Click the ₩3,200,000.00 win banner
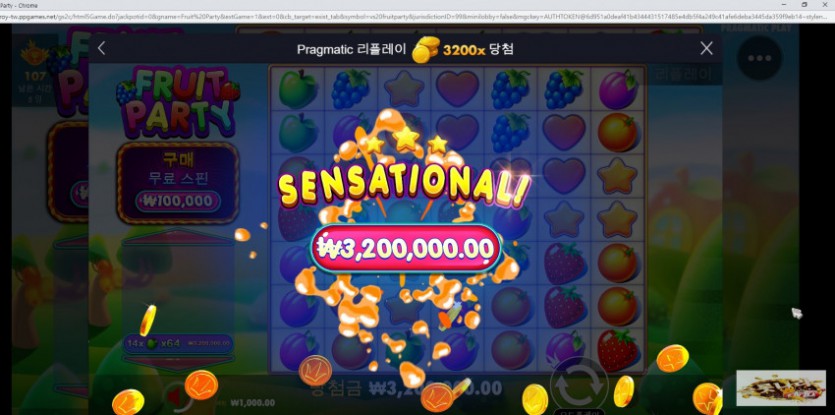 405,249
